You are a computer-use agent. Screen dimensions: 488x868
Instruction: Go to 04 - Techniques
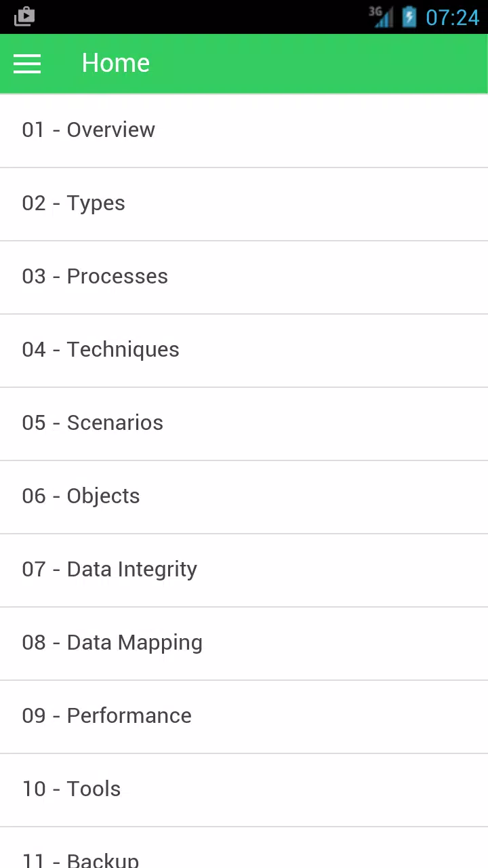(x=244, y=350)
